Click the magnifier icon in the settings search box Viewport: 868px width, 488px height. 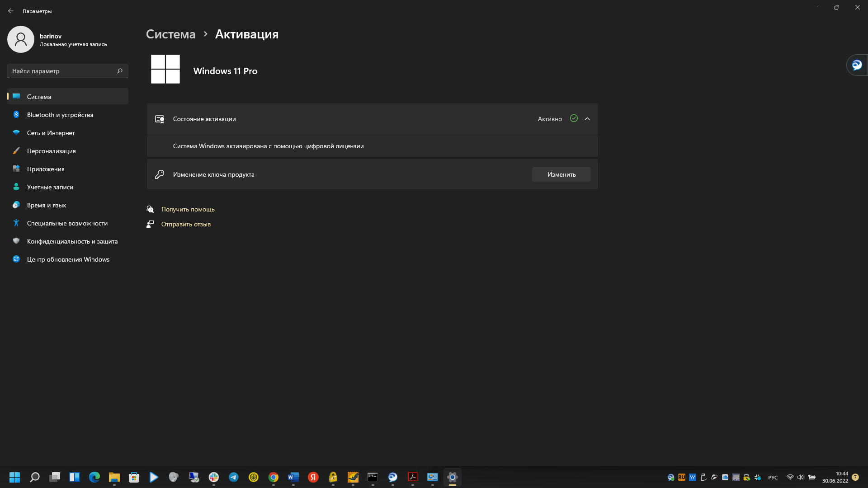pyautogui.click(x=120, y=71)
